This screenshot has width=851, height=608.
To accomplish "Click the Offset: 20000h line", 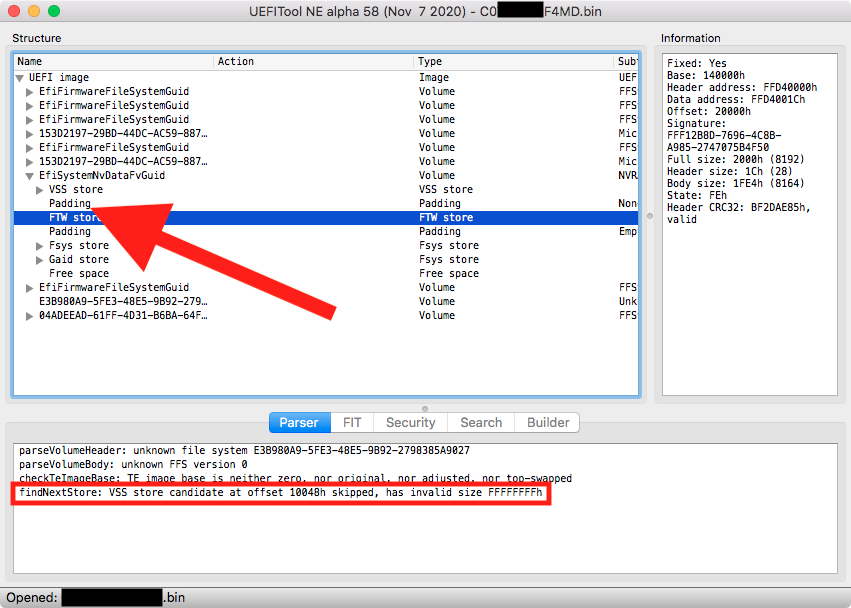I will coord(709,112).
